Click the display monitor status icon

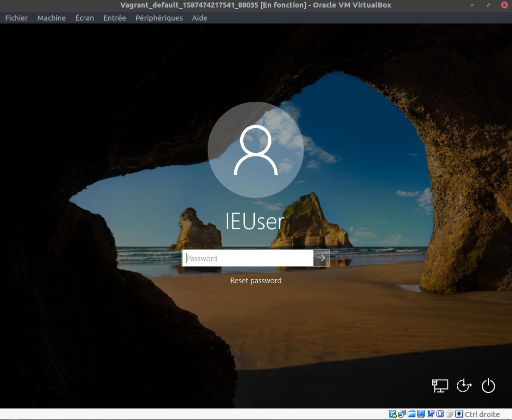pos(421,414)
